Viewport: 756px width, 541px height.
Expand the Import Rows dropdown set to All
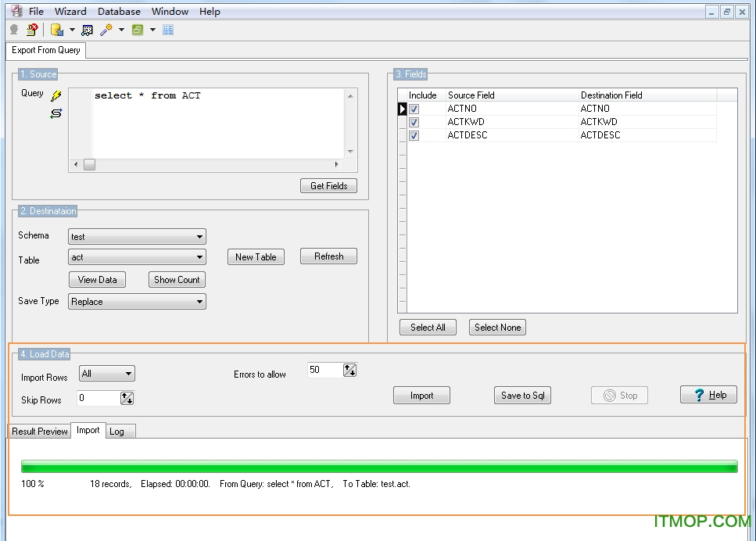[x=127, y=373]
